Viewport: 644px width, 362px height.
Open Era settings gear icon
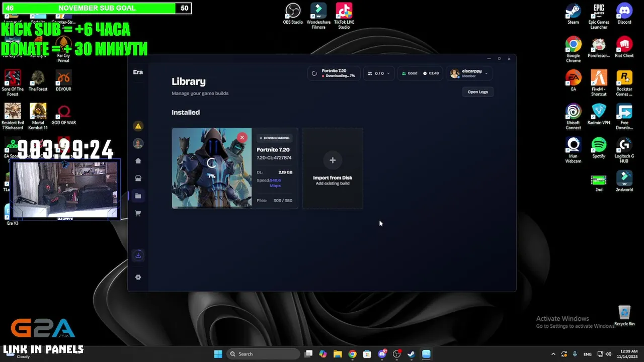tap(138, 278)
